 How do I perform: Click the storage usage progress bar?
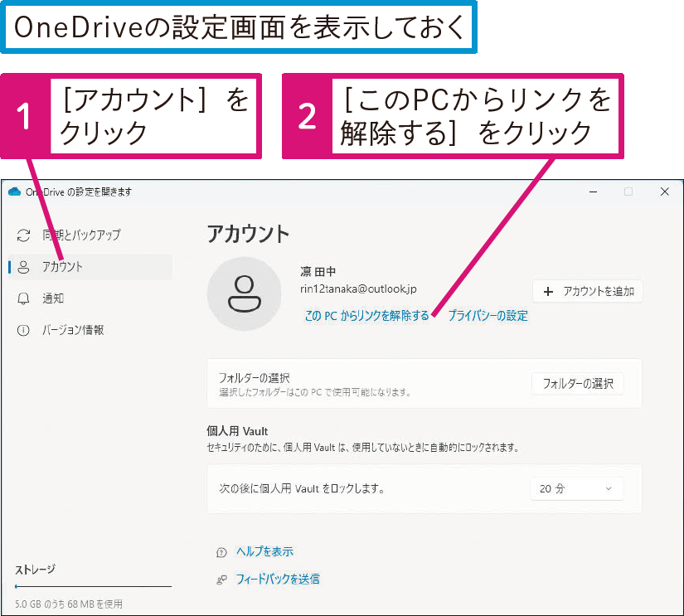[x=93, y=587]
